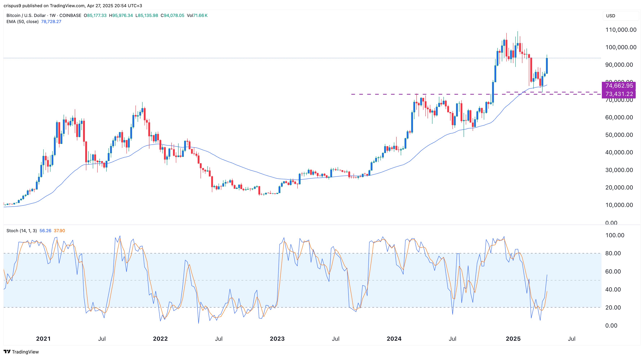Viewport: 644px width, 358px height.
Task: Click the 110,000.00 price axis label
Action: point(621,30)
